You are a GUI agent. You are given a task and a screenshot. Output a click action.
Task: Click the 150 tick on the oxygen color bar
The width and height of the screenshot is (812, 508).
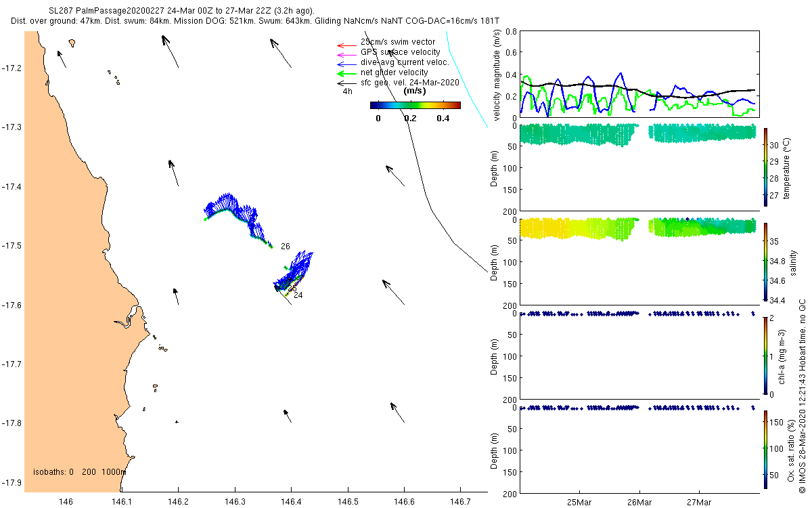point(777,422)
